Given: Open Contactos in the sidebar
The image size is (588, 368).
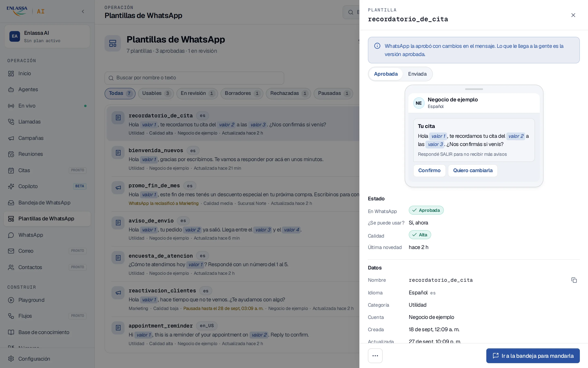Looking at the screenshot, I should point(47,267).
